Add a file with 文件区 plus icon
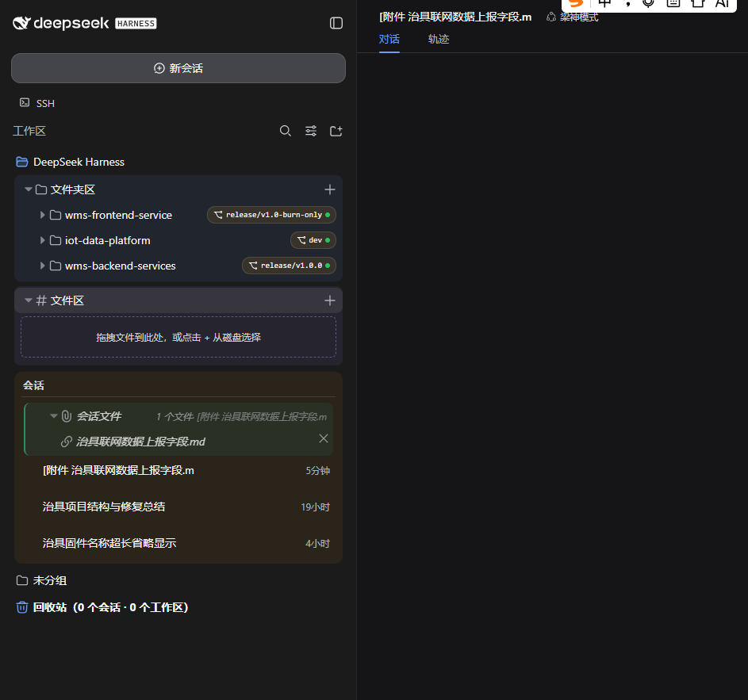This screenshot has height=700, width=748. point(330,300)
